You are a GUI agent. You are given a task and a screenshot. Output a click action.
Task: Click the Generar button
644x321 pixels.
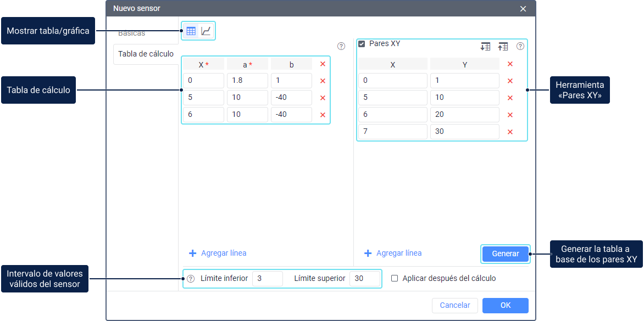click(x=505, y=254)
